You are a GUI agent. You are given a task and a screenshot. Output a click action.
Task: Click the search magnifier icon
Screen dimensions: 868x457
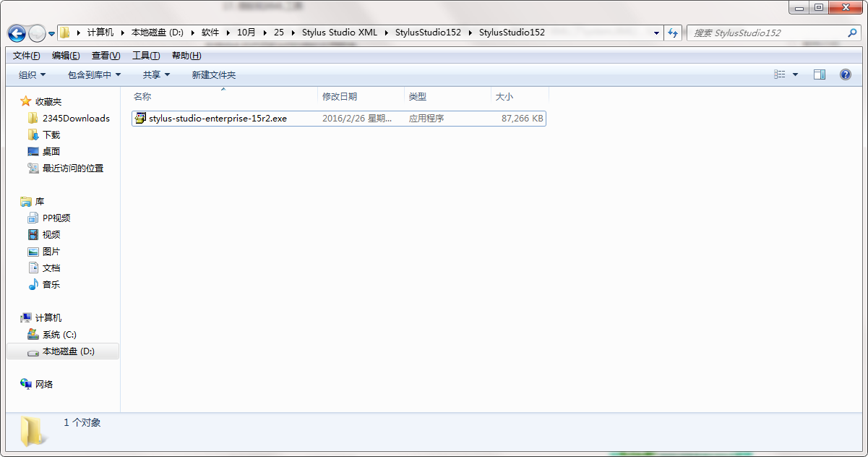(852, 33)
